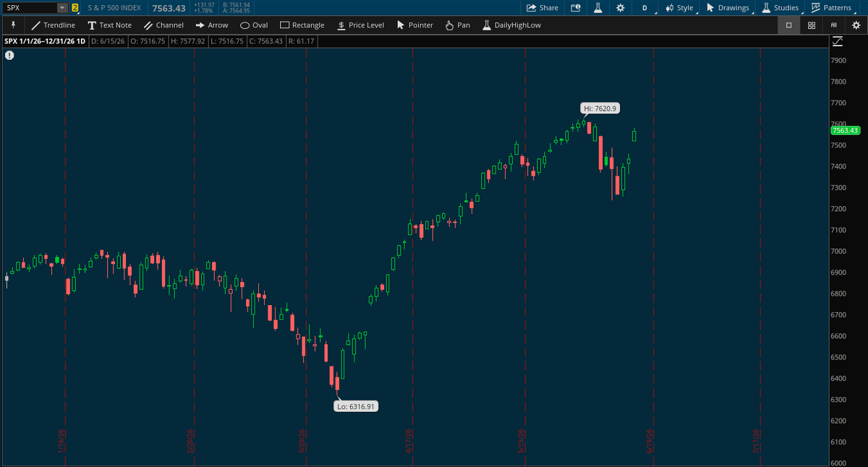The width and height of the screenshot is (868, 467).
Task: Click the yellow number 2 link badge
Action: pyautogui.click(x=75, y=8)
